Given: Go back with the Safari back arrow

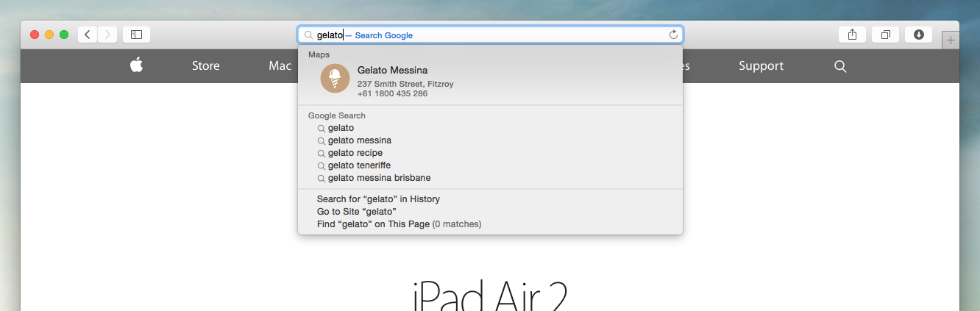Looking at the screenshot, I should pos(88,35).
